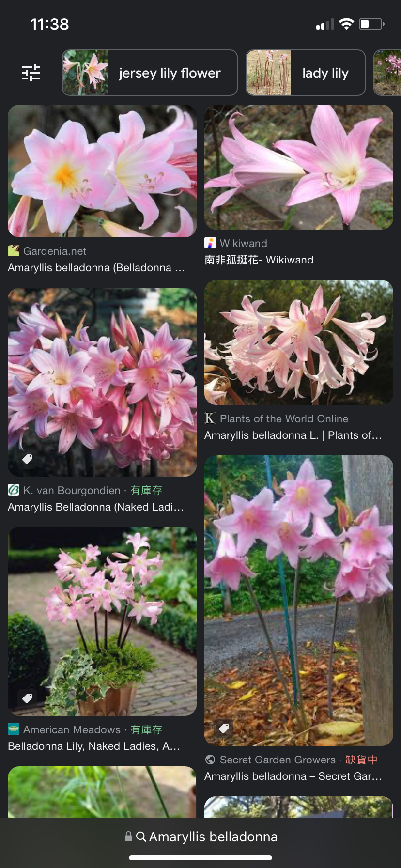Select the "jersey lily flower" suggestion chip
Screen dimensions: 401x868
pyautogui.click(x=150, y=73)
